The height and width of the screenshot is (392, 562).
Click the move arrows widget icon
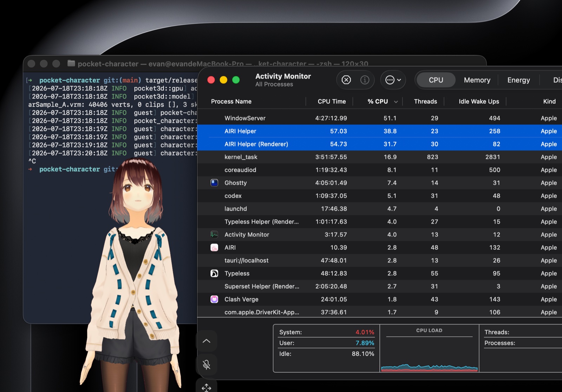pos(207,387)
